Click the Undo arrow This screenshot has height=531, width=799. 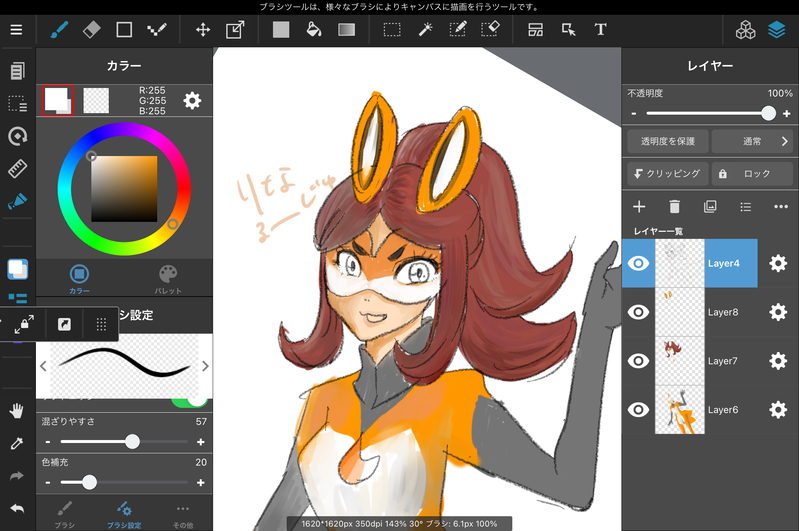click(17, 509)
